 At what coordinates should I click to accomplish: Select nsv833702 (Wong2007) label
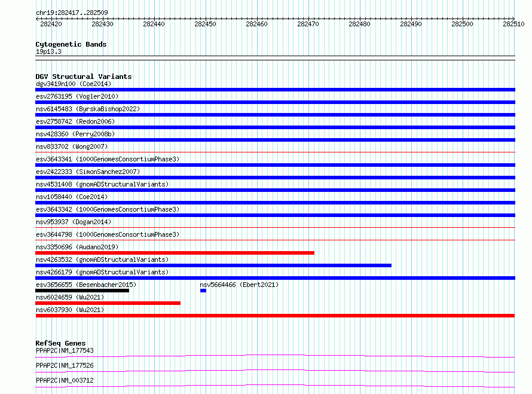tap(72, 146)
